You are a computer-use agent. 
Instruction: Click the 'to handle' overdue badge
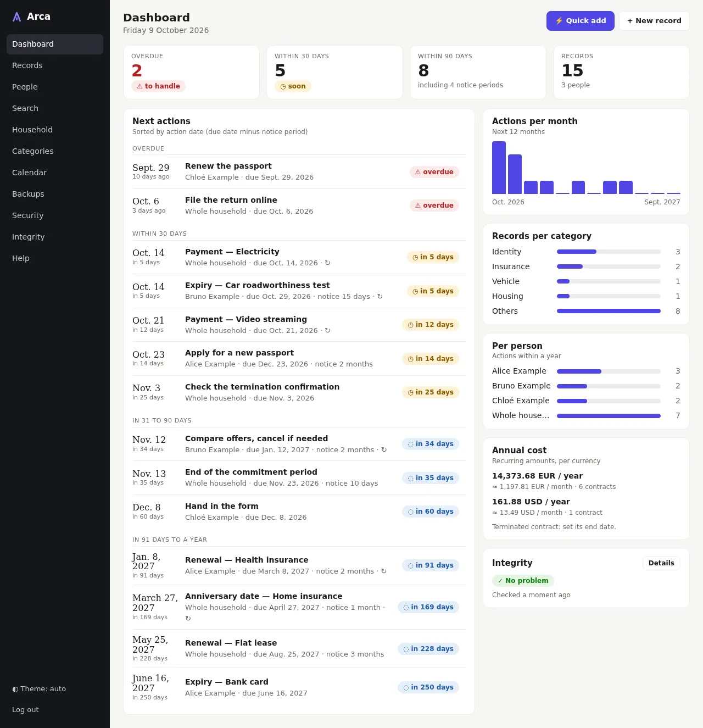pyautogui.click(x=158, y=86)
